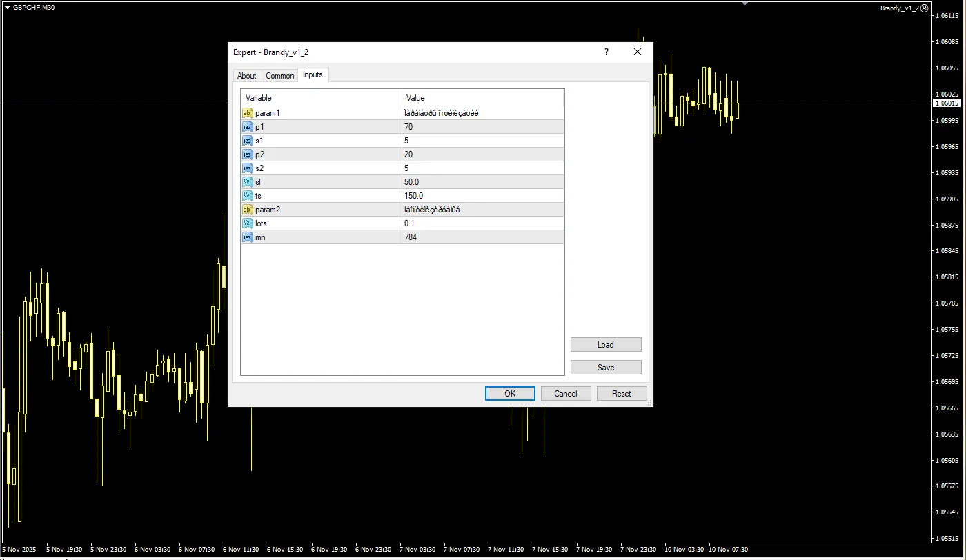Select the p2 value 20
966x560 pixels.
408,154
